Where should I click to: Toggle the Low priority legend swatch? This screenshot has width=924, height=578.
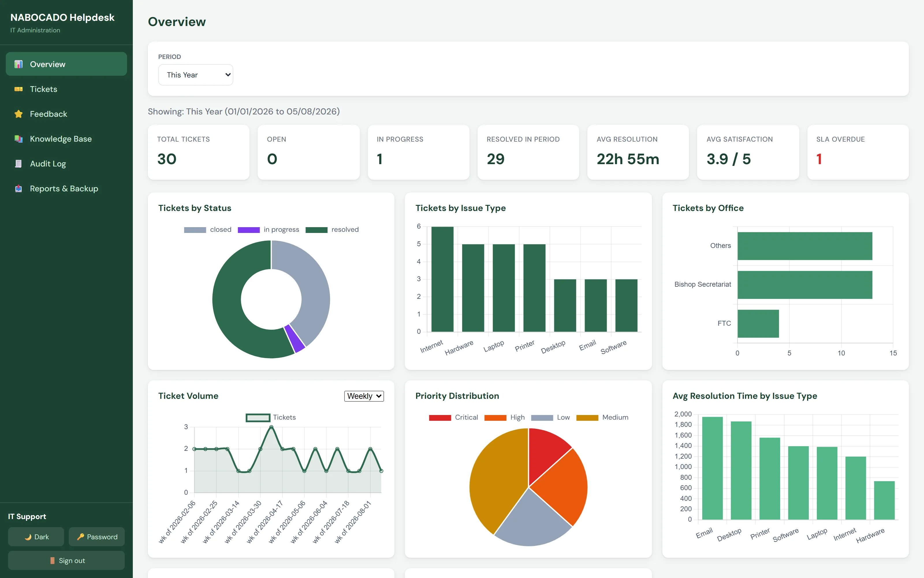coord(542,417)
